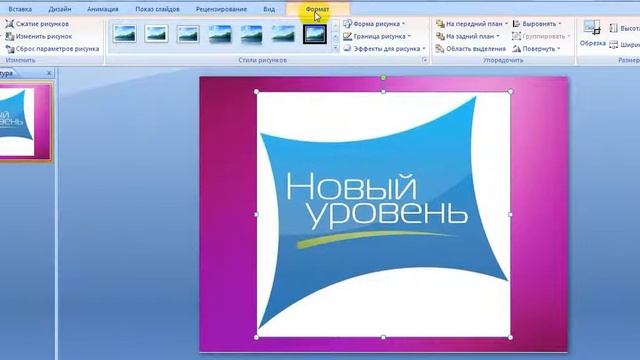Click Сброс параметров рисунка label
The width and height of the screenshot is (640, 360).
click(x=58, y=49)
